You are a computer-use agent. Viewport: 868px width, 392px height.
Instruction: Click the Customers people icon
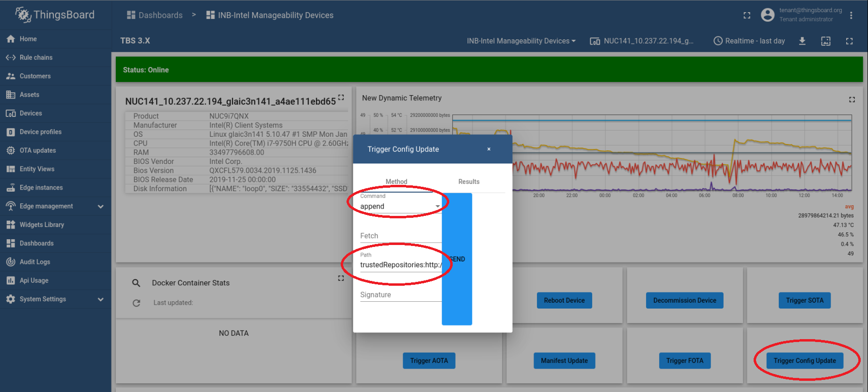(x=11, y=76)
